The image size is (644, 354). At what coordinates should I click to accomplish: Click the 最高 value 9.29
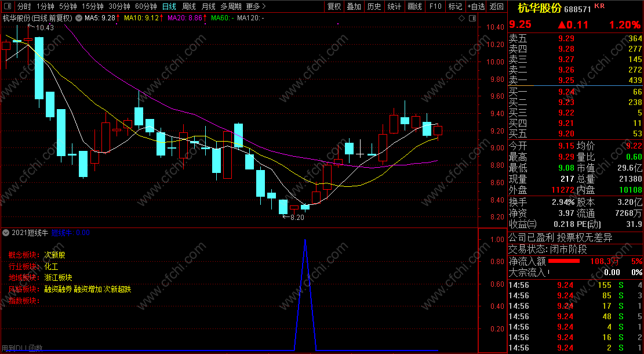566,157
